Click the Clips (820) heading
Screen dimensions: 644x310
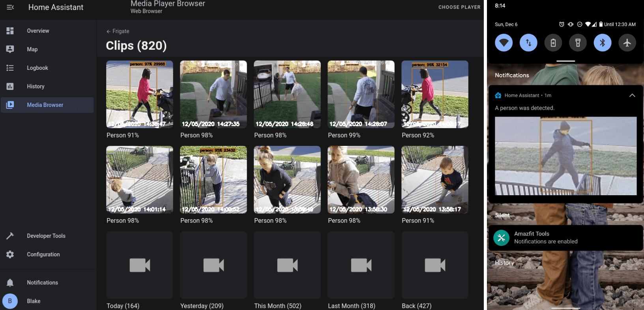point(136,46)
